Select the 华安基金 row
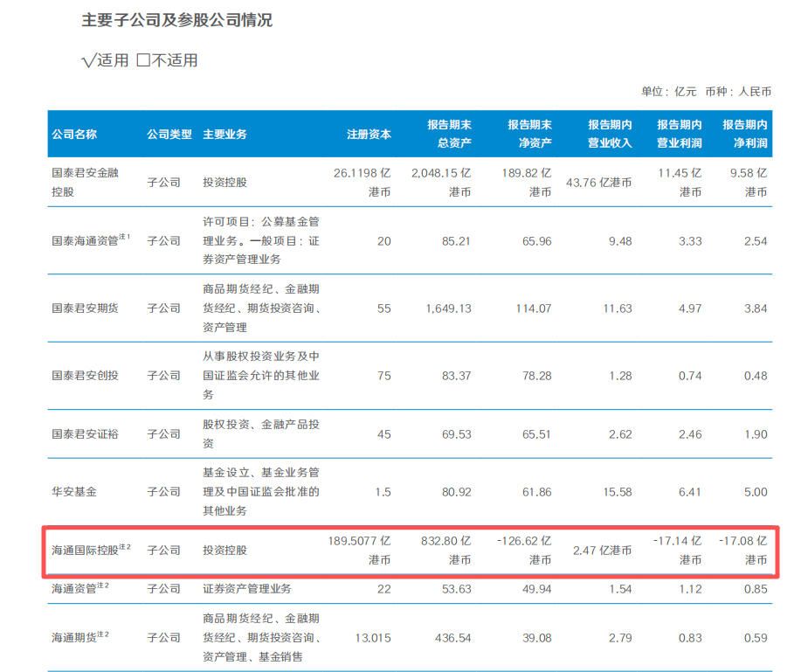Screen dimensions: 808x672 point(73,491)
